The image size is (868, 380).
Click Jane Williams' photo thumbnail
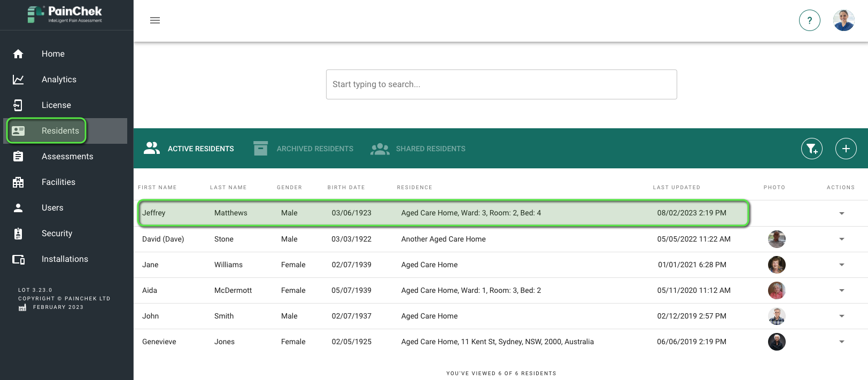(x=777, y=265)
